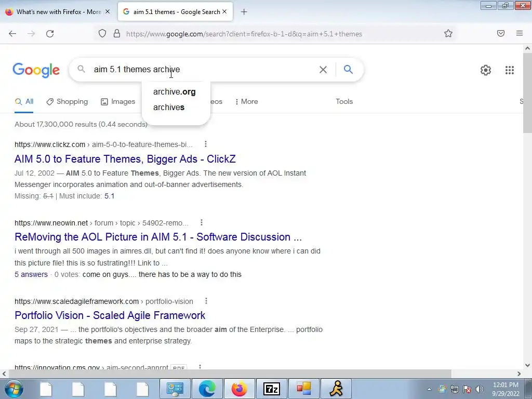Image resolution: width=532 pixels, height=399 pixels.
Task: Open the Firefox application menu
Action: [520, 34]
